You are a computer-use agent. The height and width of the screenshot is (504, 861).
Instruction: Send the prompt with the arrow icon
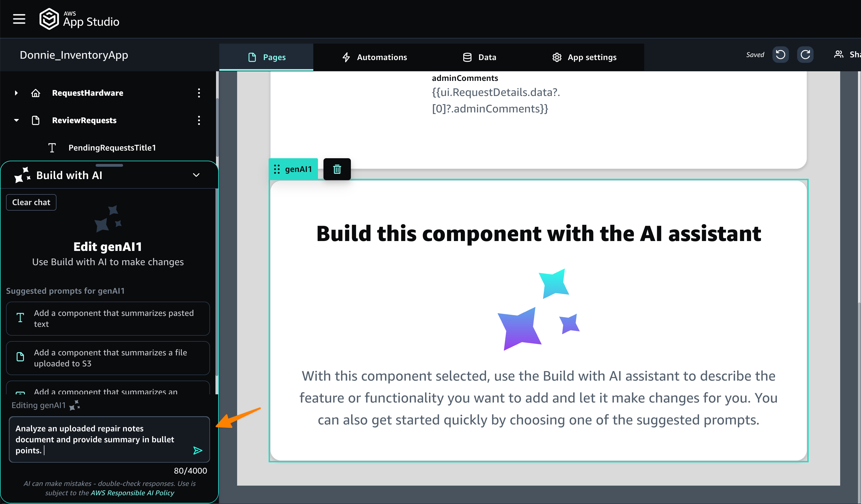197,450
